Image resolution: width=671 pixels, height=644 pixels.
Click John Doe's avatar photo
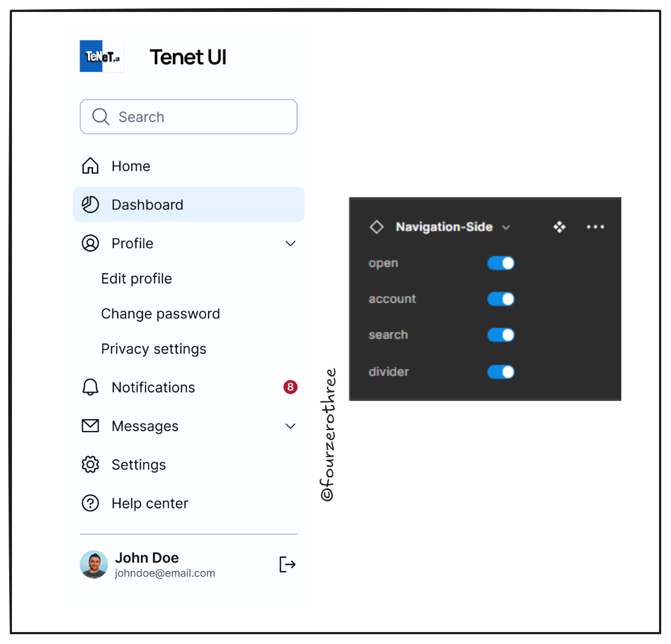(94, 565)
